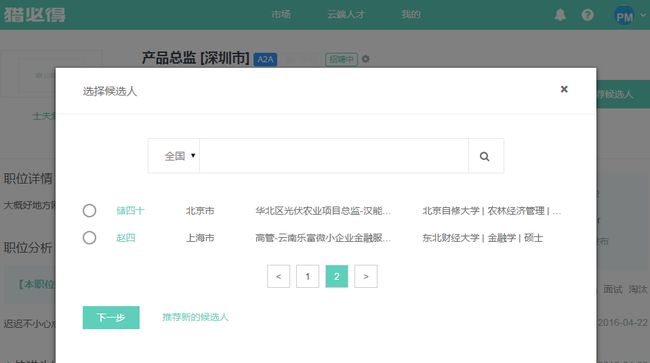Open the PM user avatar menu
The image size is (650, 363).
click(624, 15)
